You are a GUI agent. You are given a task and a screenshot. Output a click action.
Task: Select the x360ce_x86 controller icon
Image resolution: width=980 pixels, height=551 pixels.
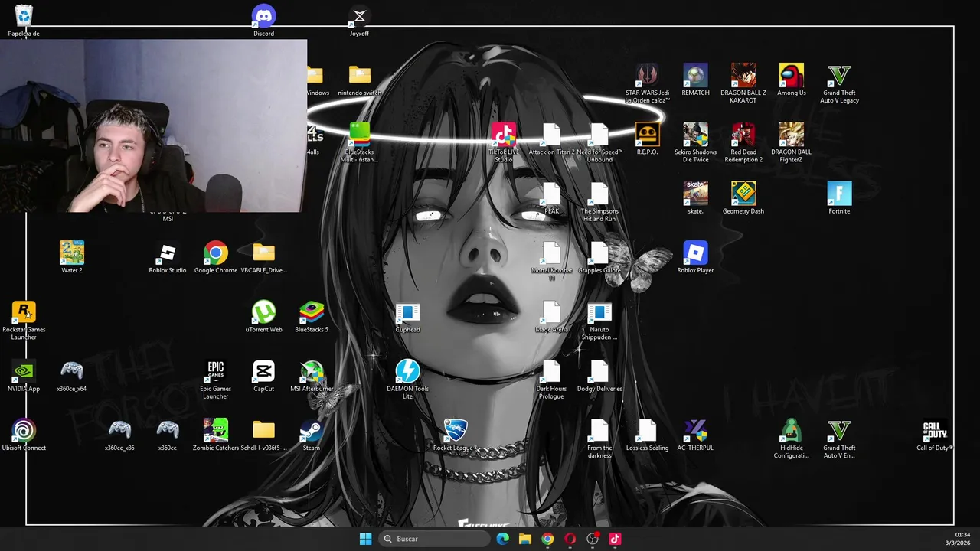pos(119,435)
